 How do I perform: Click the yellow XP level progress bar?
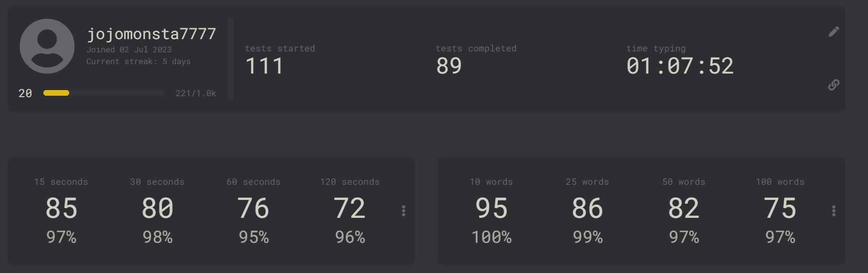(104, 93)
